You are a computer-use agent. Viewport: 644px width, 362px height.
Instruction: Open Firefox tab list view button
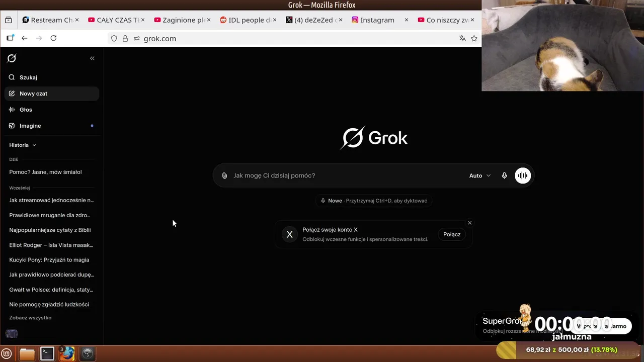tap(8, 20)
